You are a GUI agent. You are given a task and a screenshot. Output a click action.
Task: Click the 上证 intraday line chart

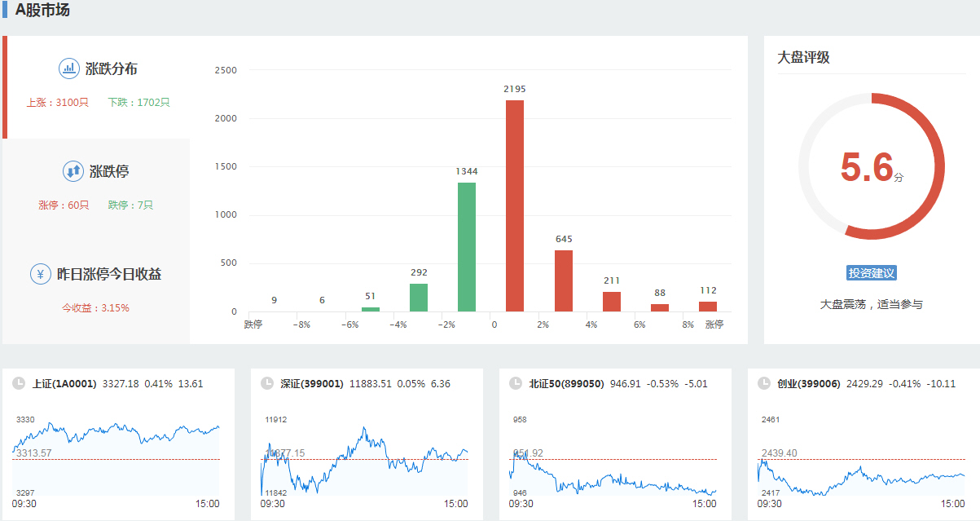pos(116,457)
